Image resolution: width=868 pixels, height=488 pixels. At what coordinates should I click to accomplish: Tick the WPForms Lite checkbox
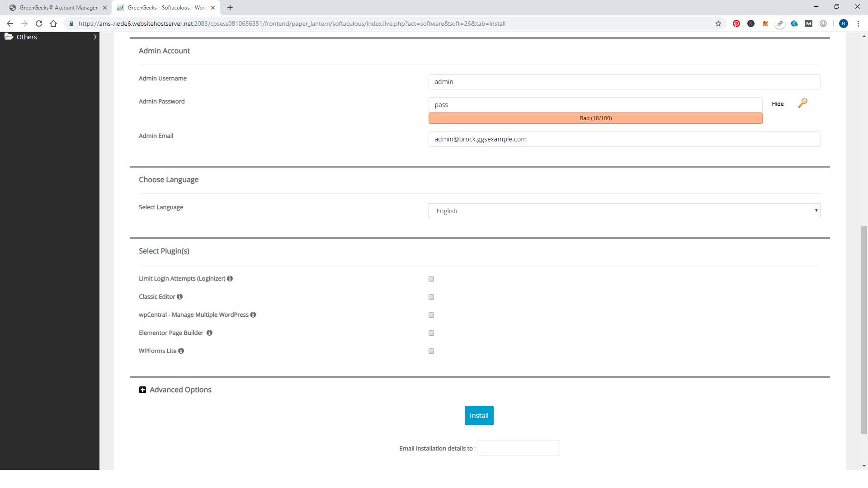[x=431, y=351]
